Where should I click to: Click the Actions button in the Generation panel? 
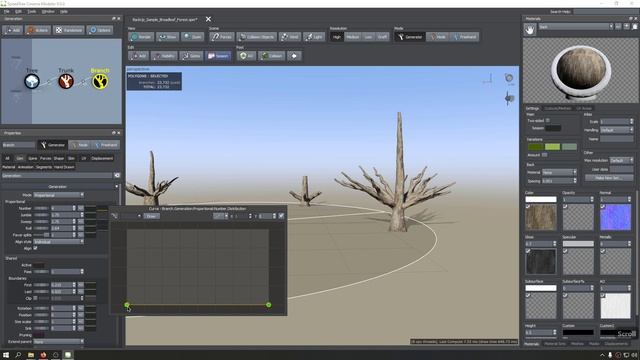38,30
